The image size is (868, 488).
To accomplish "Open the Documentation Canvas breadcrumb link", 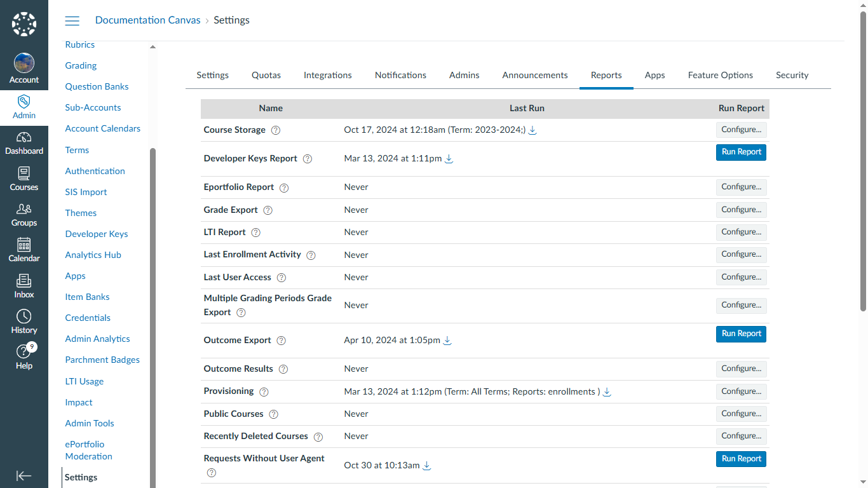I will tap(147, 20).
